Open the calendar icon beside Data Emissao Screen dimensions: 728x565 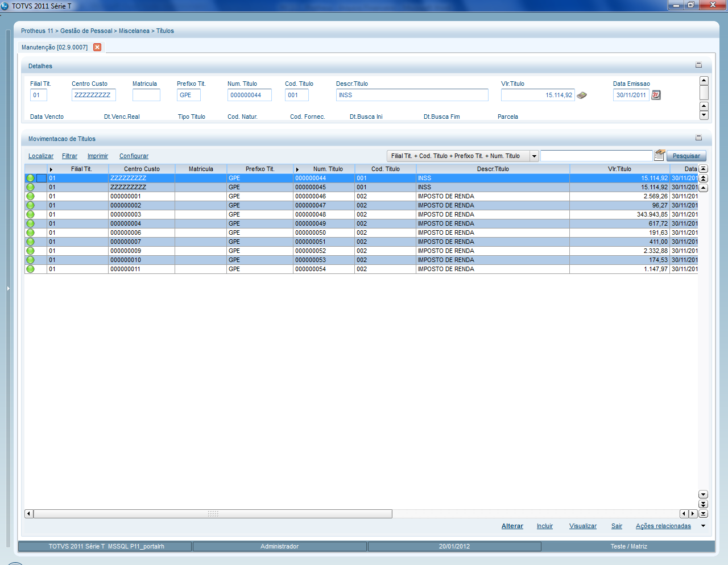656,95
